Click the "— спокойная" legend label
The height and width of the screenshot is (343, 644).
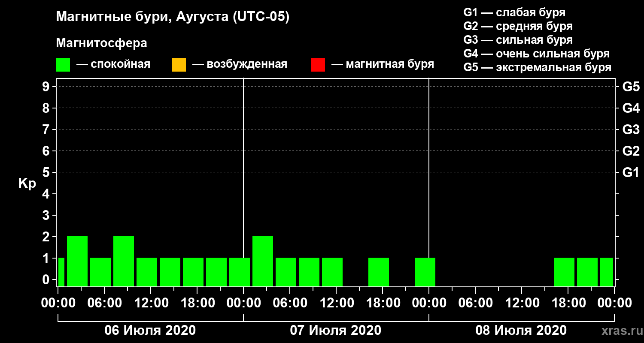(x=113, y=65)
